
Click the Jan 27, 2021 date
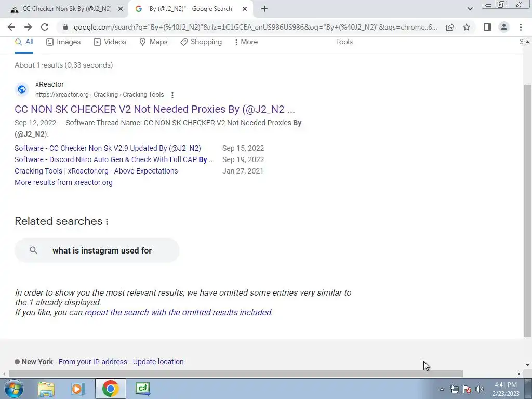pyautogui.click(x=243, y=171)
